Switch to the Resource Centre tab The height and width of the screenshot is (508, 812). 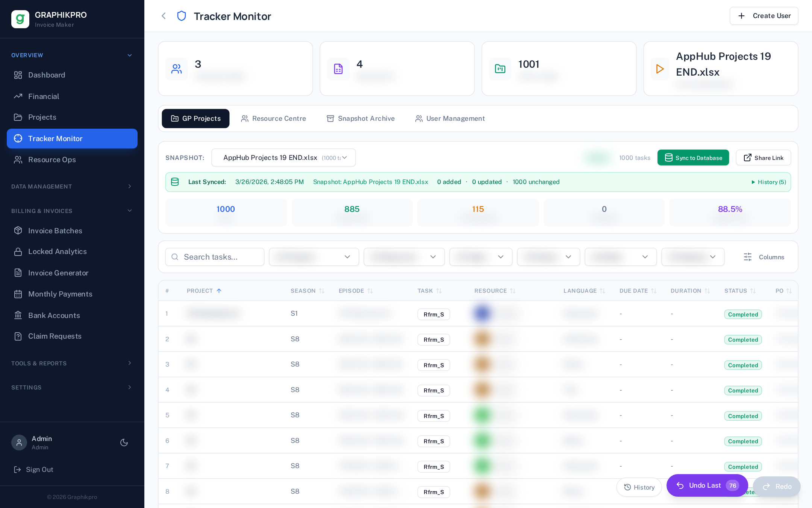coord(273,119)
